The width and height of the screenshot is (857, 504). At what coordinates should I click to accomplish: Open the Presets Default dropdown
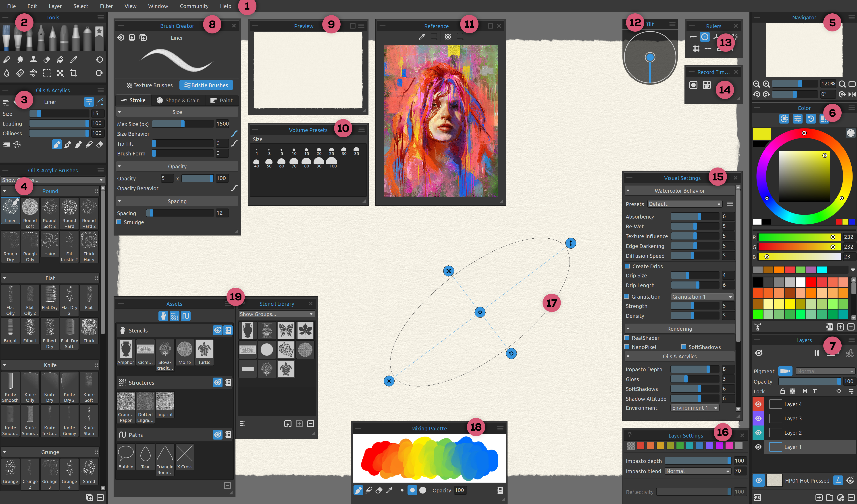pos(684,204)
